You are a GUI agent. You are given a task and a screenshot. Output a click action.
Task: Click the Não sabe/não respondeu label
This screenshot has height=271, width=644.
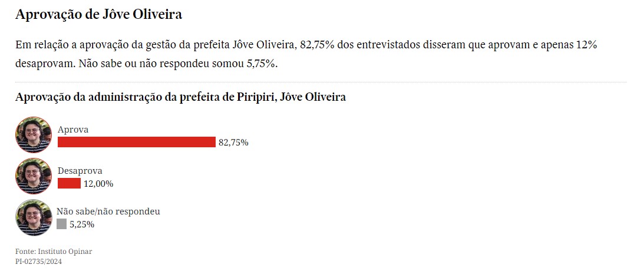coord(108,211)
